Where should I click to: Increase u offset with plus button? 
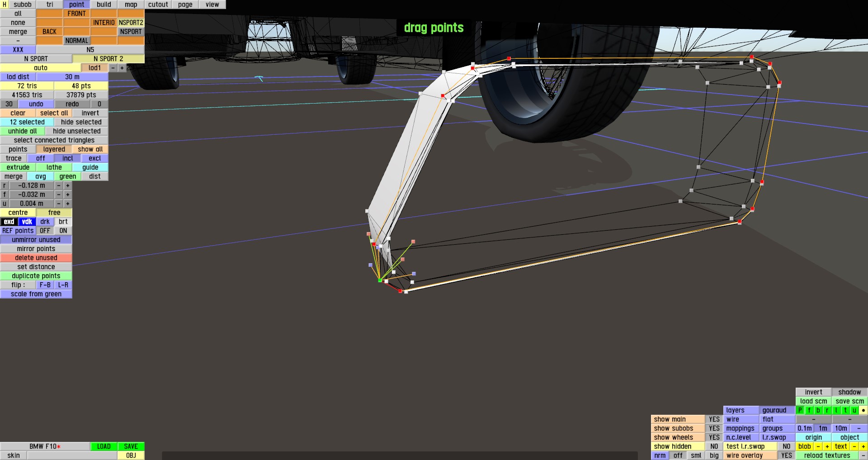68,204
